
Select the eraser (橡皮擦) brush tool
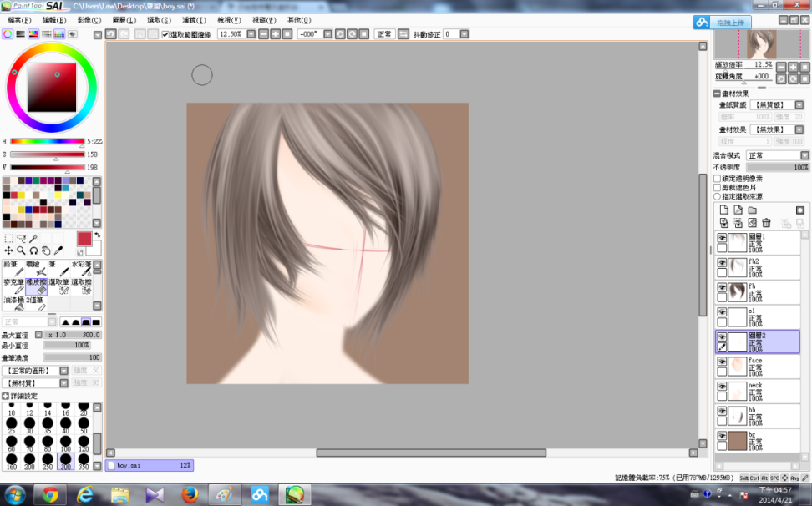[36, 287]
